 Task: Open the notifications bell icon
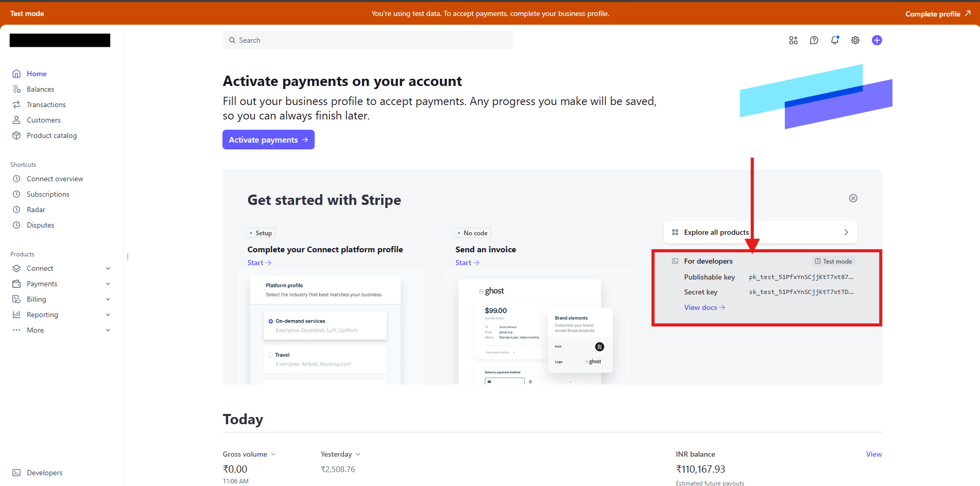pos(834,40)
